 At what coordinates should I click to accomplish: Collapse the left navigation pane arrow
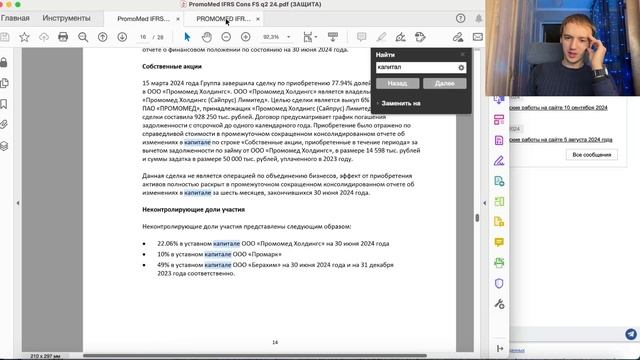coord(18,203)
